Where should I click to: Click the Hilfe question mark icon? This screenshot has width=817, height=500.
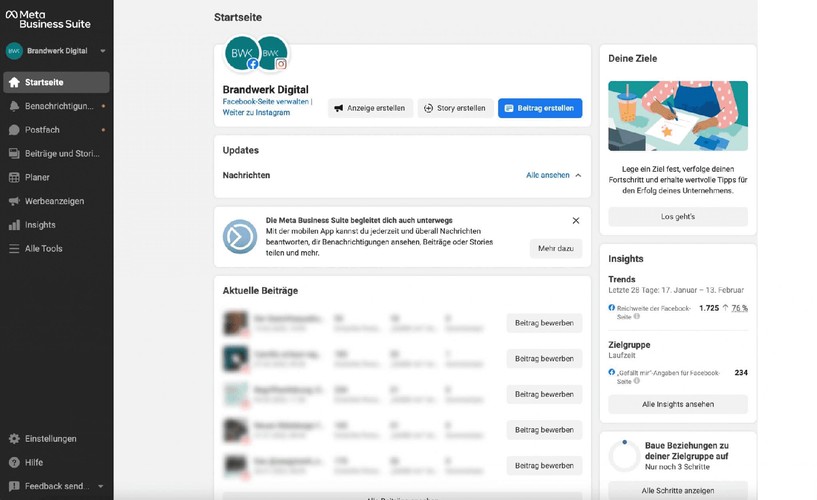click(14, 462)
